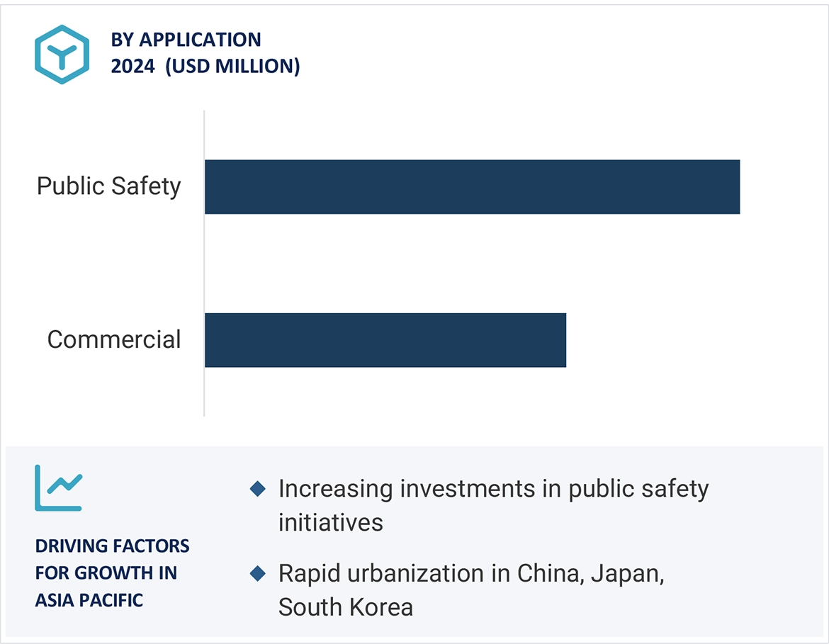Click the DRIVING FACTORS heading line
The width and height of the screenshot is (829, 644).
pyautogui.click(x=112, y=546)
